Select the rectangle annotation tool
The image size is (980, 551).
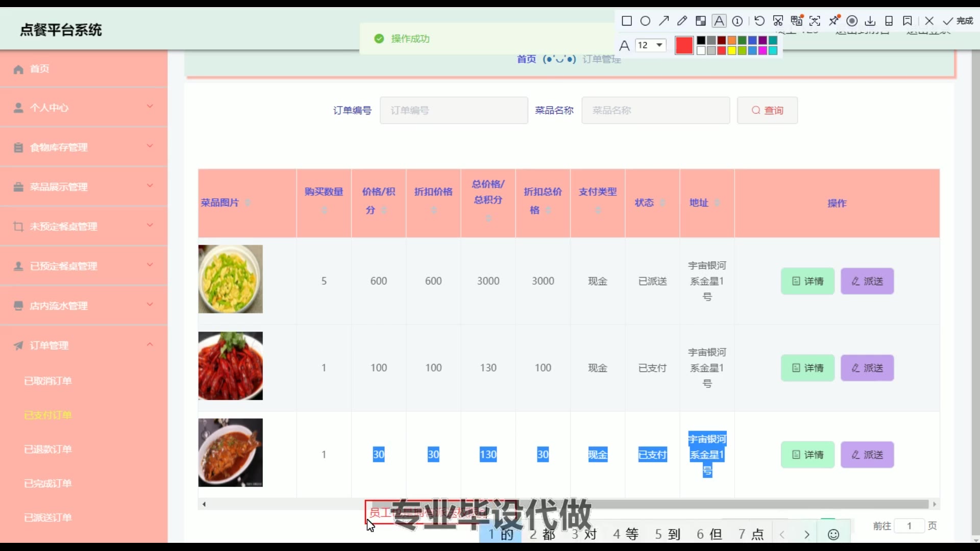click(x=627, y=21)
